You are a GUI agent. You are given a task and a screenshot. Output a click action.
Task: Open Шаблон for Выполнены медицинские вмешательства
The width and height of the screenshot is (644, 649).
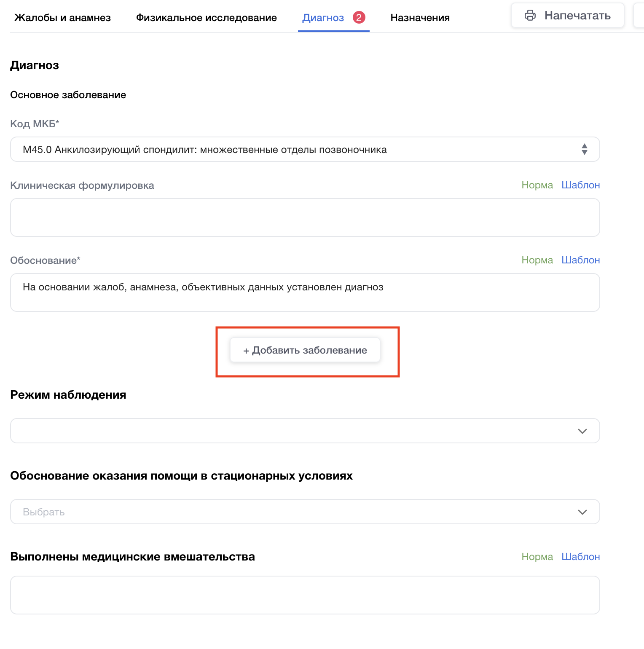580,557
